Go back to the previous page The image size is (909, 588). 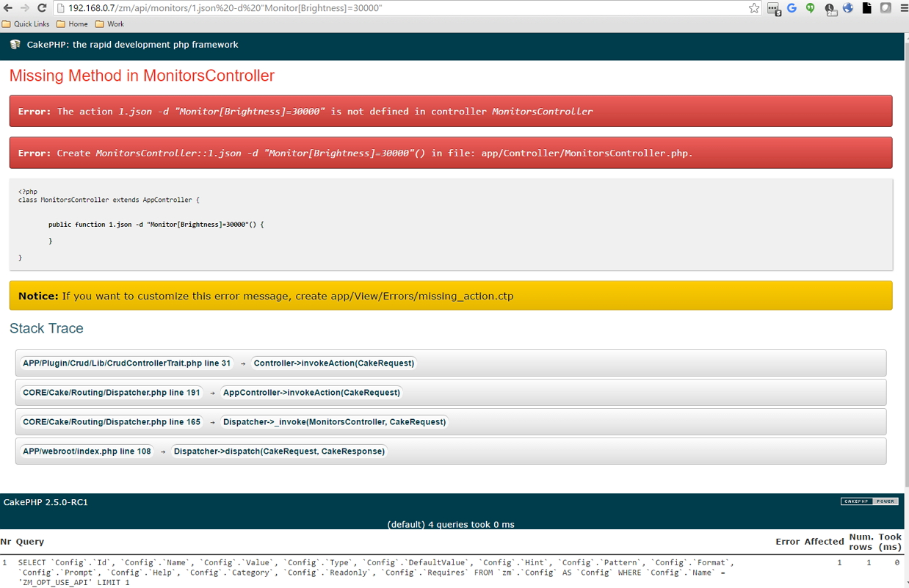tap(8, 8)
